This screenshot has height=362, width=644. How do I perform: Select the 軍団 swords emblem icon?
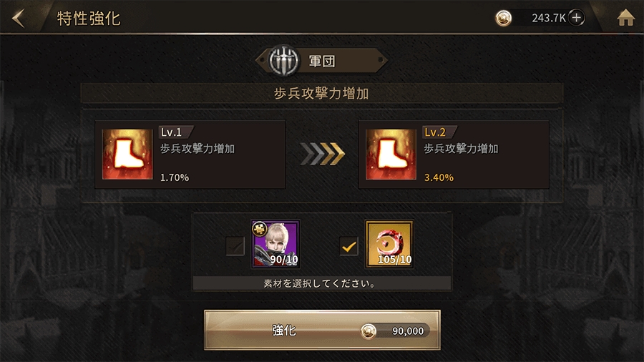point(283,61)
